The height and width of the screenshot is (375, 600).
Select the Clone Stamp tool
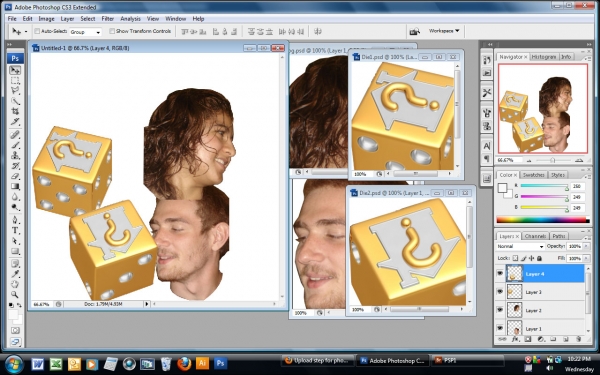(15, 155)
